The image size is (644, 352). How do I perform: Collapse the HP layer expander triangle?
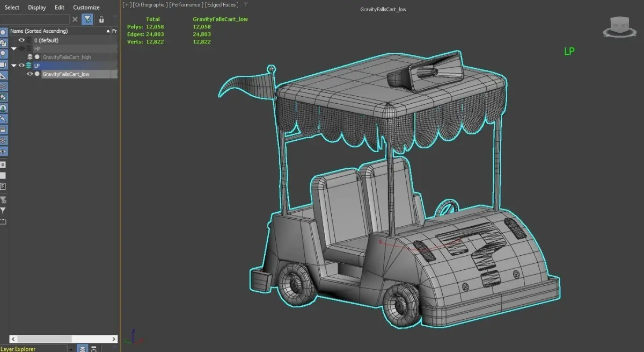[x=14, y=48]
